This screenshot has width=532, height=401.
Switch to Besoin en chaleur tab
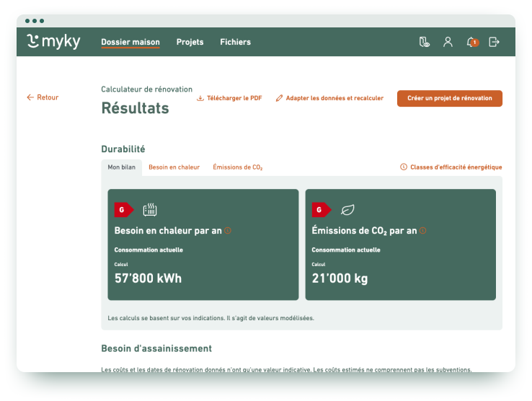coord(174,167)
